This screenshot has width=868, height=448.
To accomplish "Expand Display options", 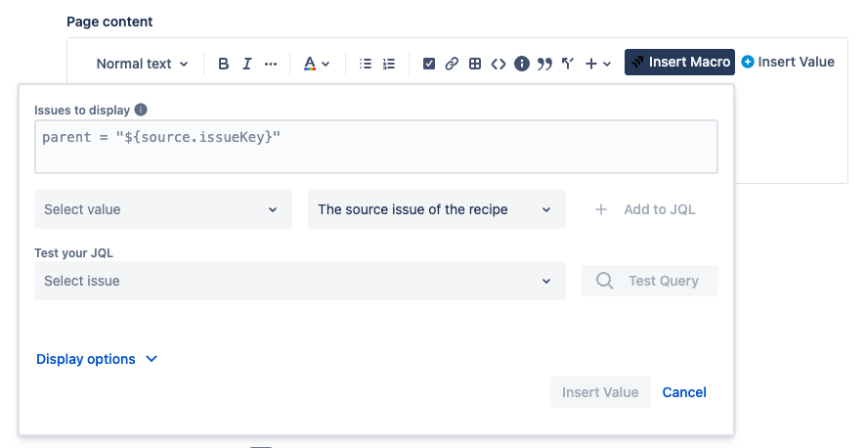I will pos(97,359).
